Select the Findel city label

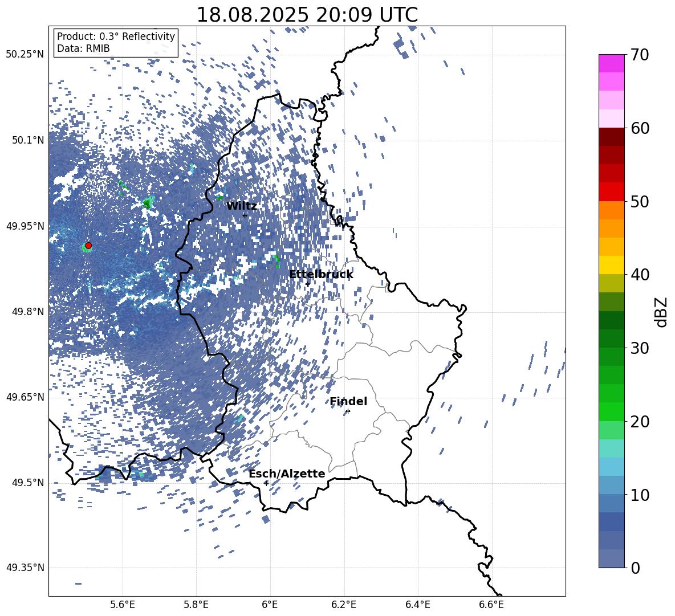click(349, 401)
